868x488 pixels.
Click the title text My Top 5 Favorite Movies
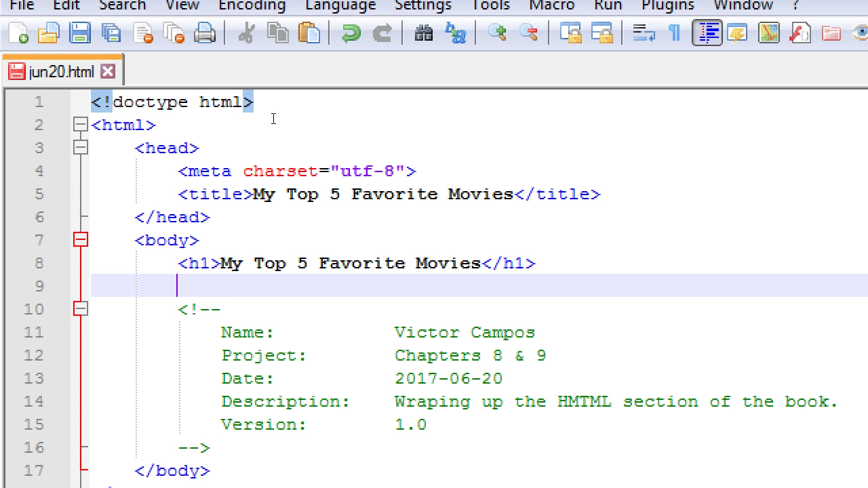(383, 194)
